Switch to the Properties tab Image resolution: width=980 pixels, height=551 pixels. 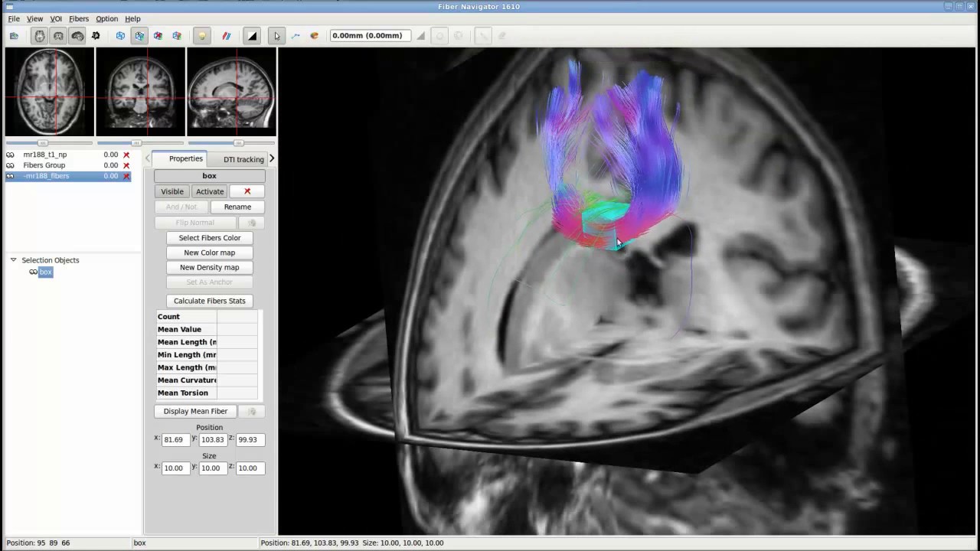point(186,158)
